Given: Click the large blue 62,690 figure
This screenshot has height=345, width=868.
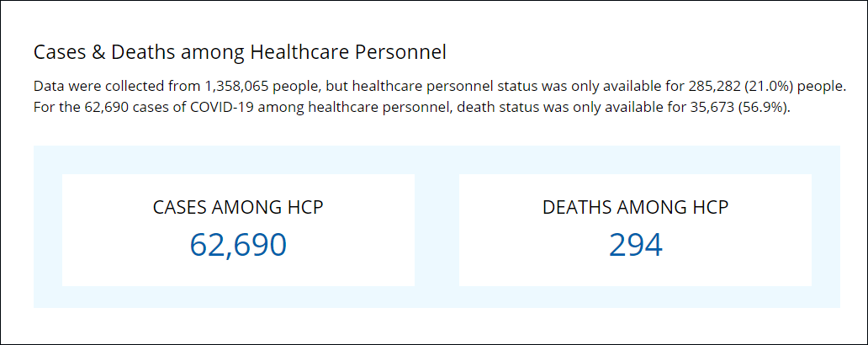Looking at the screenshot, I should click(x=238, y=244).
